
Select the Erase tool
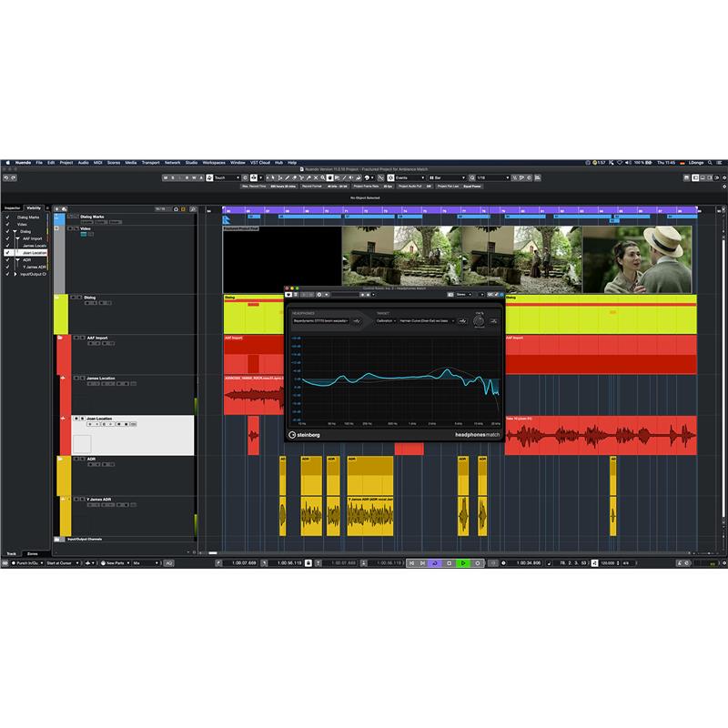click(294, 177)
